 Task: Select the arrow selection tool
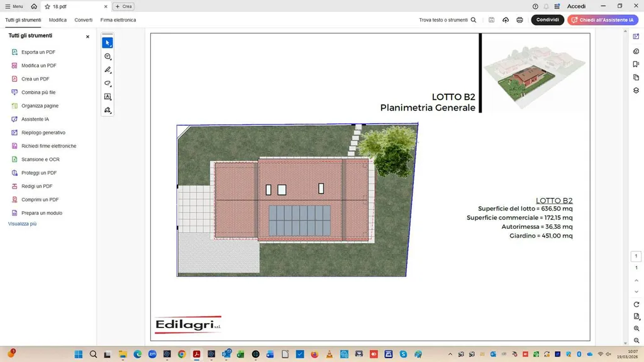pyautogui.click(x=108, y=43)
